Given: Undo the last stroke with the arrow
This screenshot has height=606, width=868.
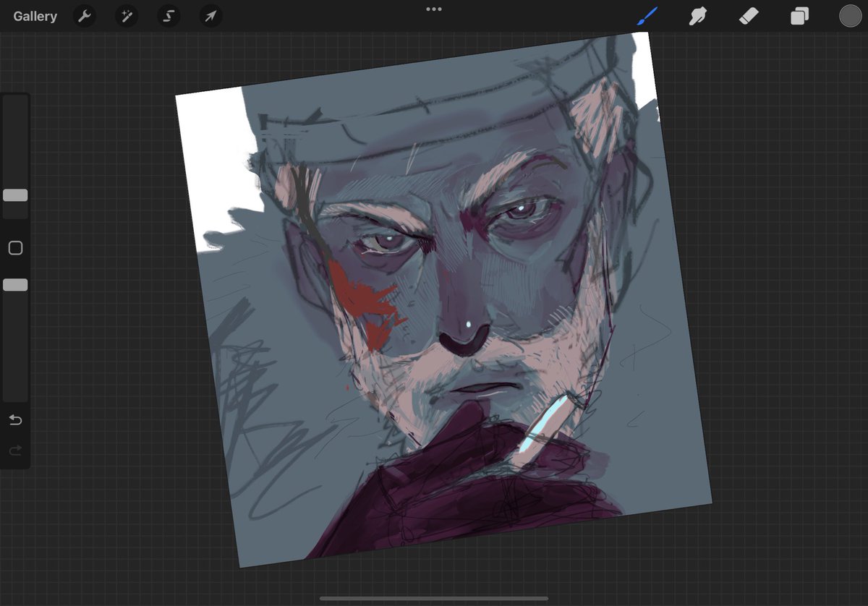Looking at the screenshot, I should click(15, 420).
